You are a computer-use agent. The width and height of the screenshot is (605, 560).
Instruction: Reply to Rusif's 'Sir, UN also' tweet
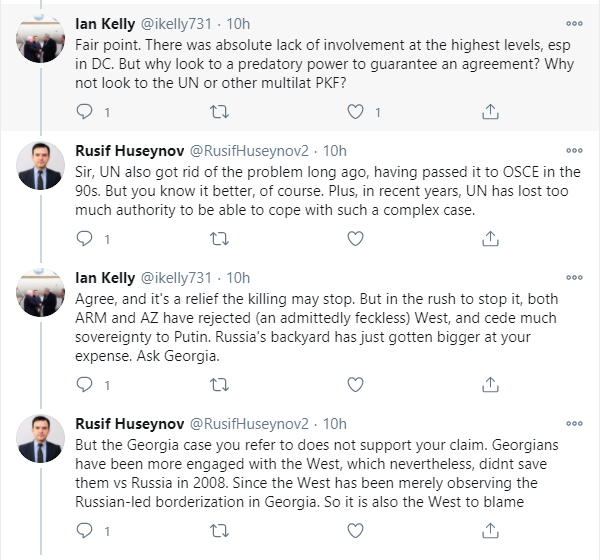point(84,240)
